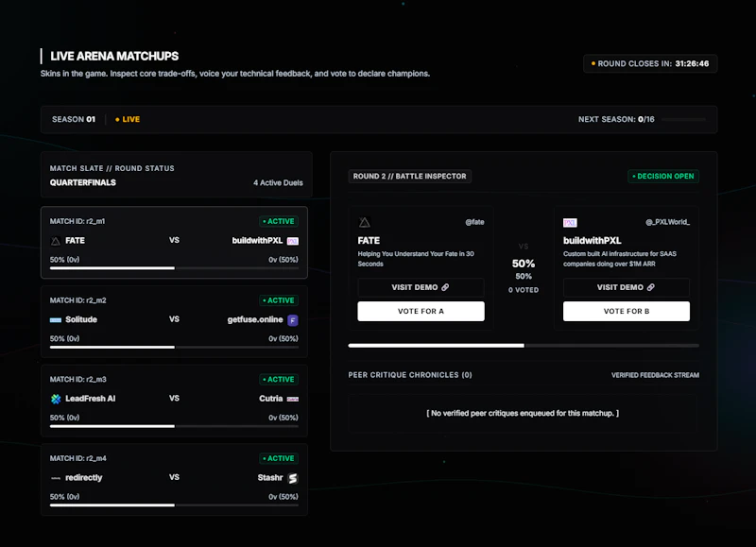Click the PEER CRITIQUE CHRONICLES (0) heading
The width and height of the screenshot is (756, 547).
tap(410, 375)
